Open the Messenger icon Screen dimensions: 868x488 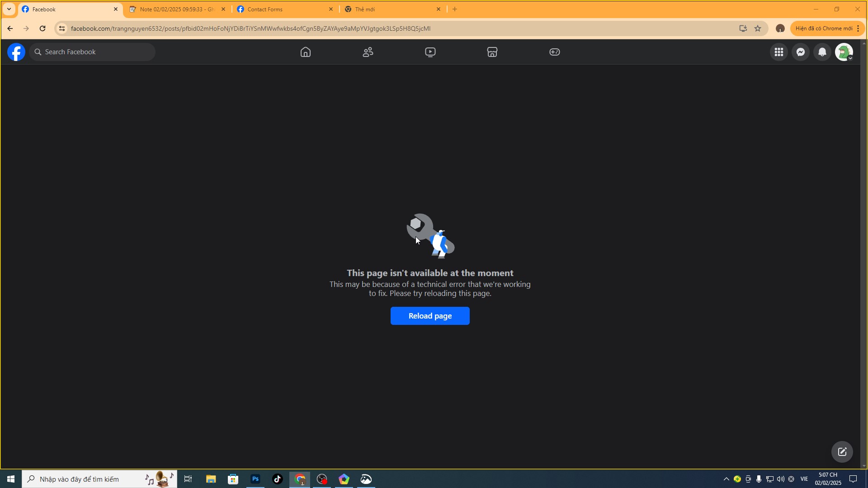tap(801, 52)
